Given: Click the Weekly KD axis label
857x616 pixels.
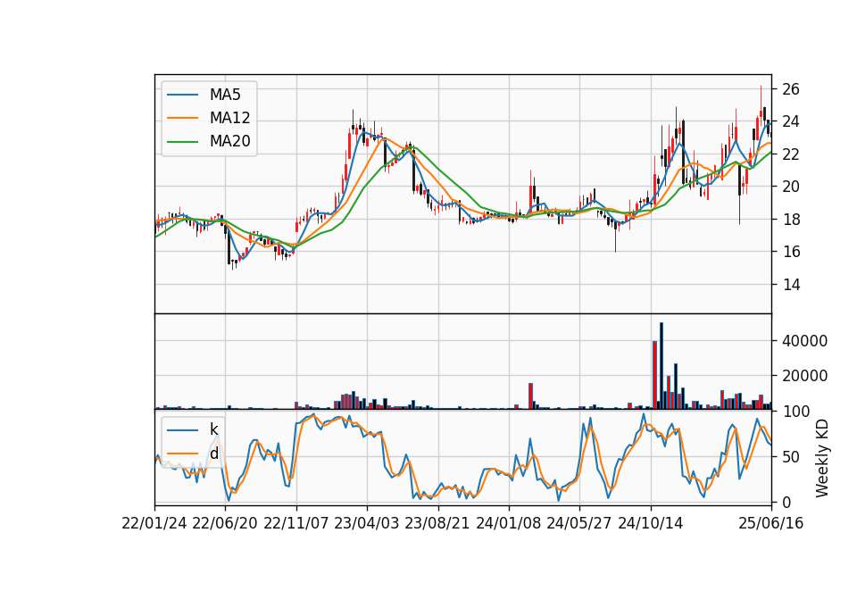Looking at the screenshot, I should [821, 458].
